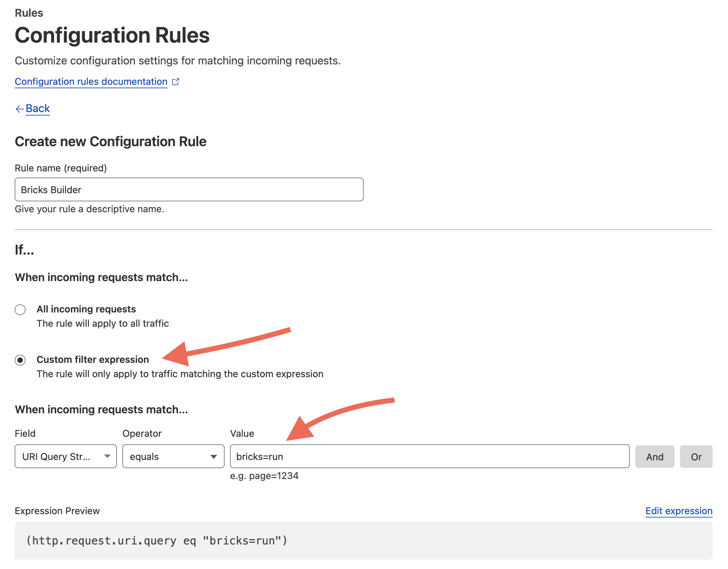Click the Operator dropdown caret
728x569 pixels.
click(214, 457)
